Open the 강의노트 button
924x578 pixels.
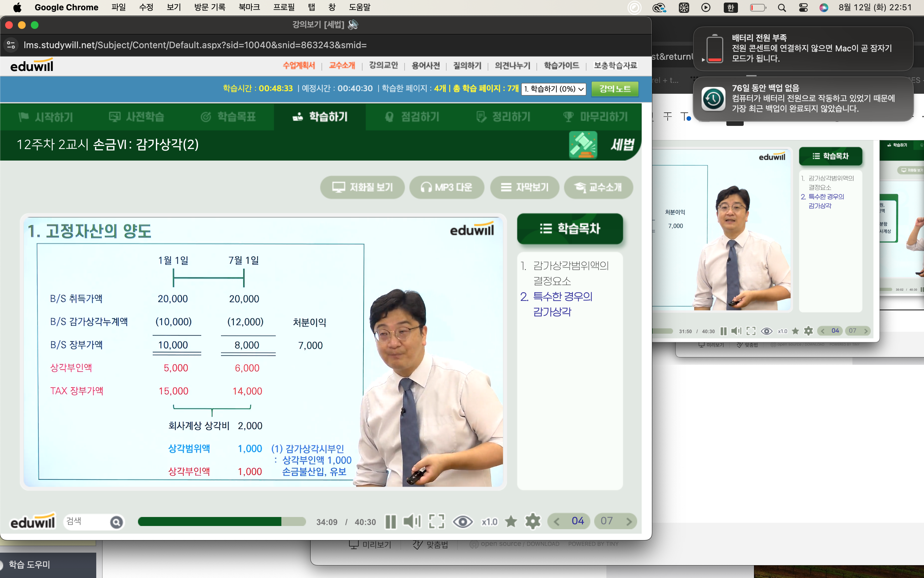coord(615,89)
